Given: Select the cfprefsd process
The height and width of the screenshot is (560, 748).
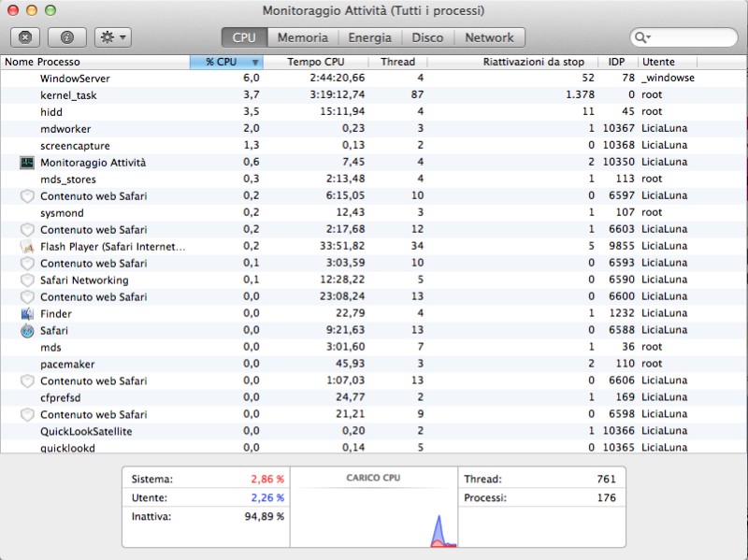Looking at the screenshot, I should (x=373, y=397).
